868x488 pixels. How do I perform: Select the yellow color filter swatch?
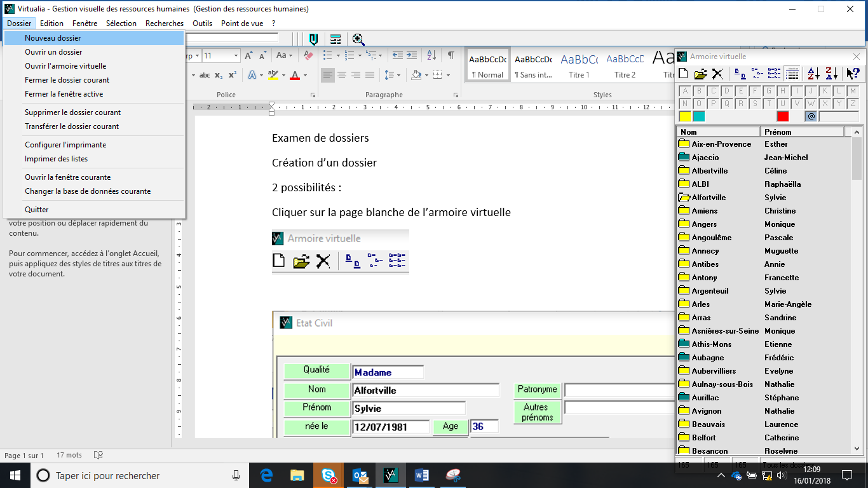(685, 116)
